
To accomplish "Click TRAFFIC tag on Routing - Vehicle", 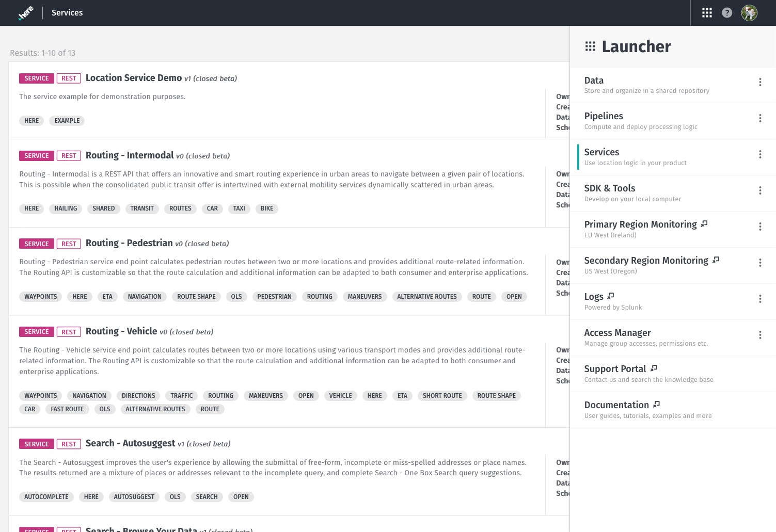I will pyautogui.click(x=182, y=396).
